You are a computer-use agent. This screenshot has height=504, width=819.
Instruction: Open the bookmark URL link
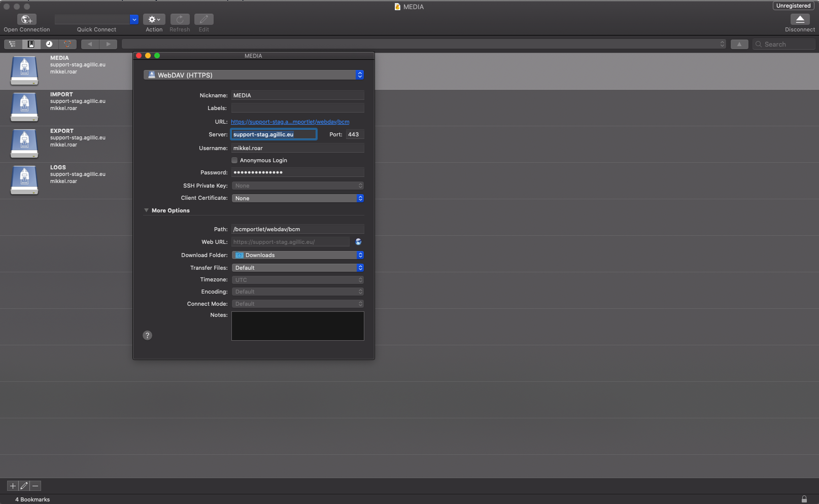(x=290, y=122)
